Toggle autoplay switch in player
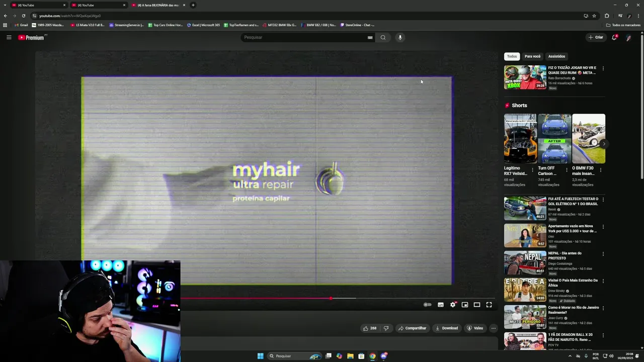Viewport: 644px width, 362px height. tap(427, 305)
